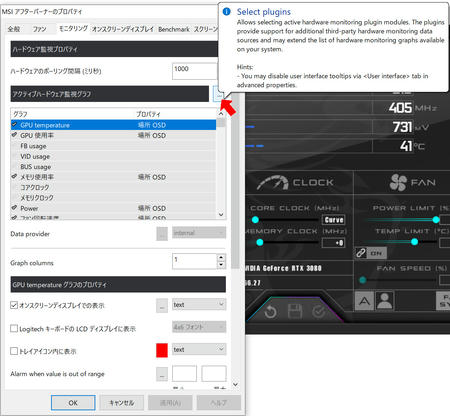Click the red tray icon color swatch
450x416 pixels.
[162, 350]
